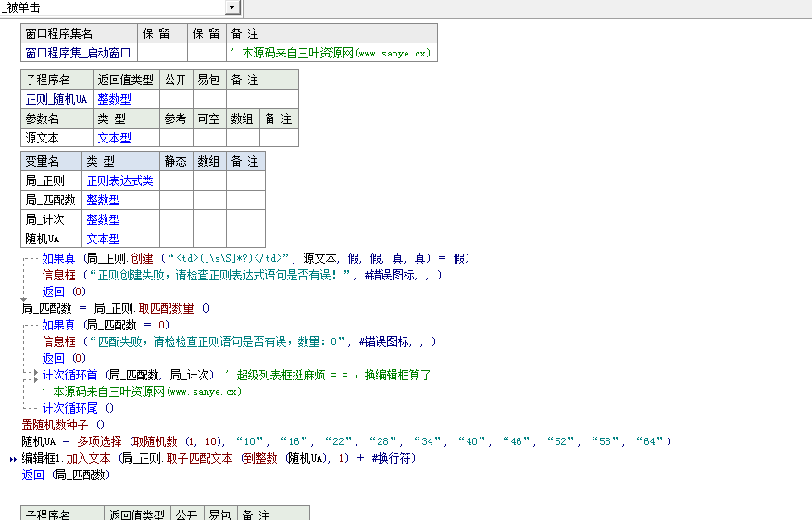Click the 正则表达式类 type link
The image size is (812, 520).
[119, 181]
